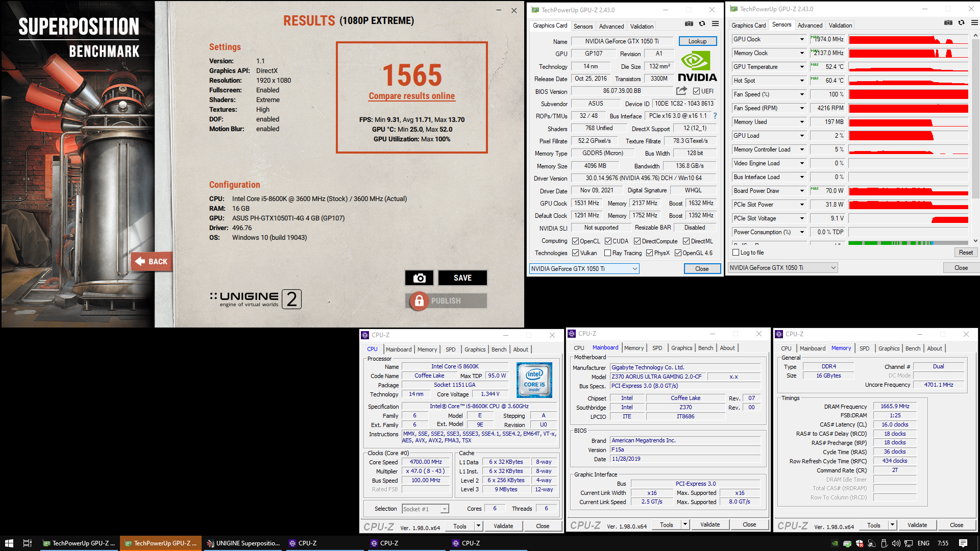980x551 pixels.
Task: Click the GPU Name field in GPU-Z
Action: pos(622,41)
